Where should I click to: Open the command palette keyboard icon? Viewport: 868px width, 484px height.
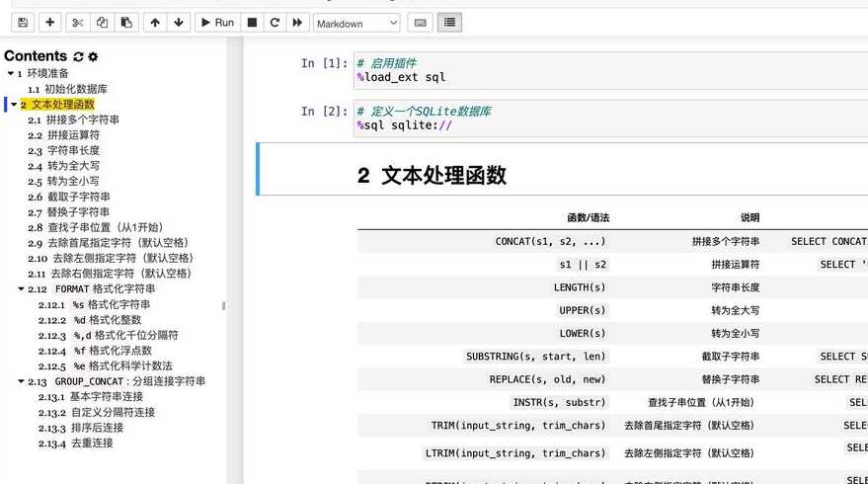click(x=420, y=23)
